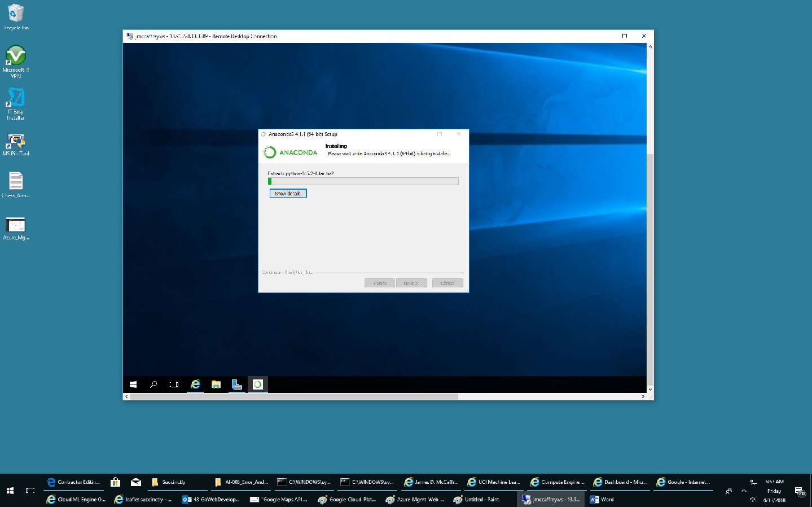
Task: Click the Show details button in Anaconda setup
Action: 288,194
